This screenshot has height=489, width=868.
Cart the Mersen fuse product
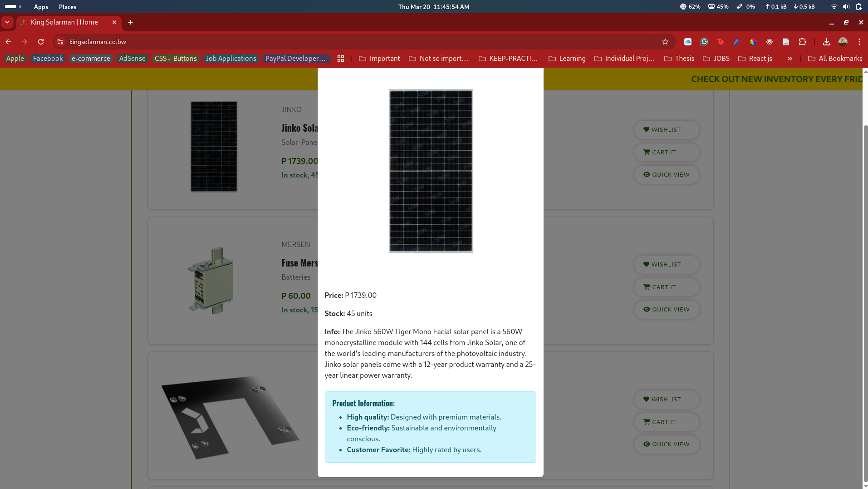click(666, 287)
